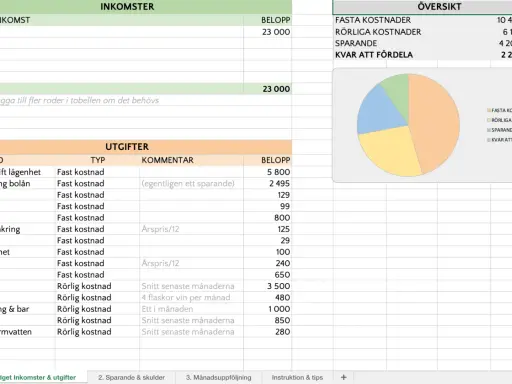512x384 pixels.
Task: Select the 480 amount cell
Action: (x=268, y=297)
